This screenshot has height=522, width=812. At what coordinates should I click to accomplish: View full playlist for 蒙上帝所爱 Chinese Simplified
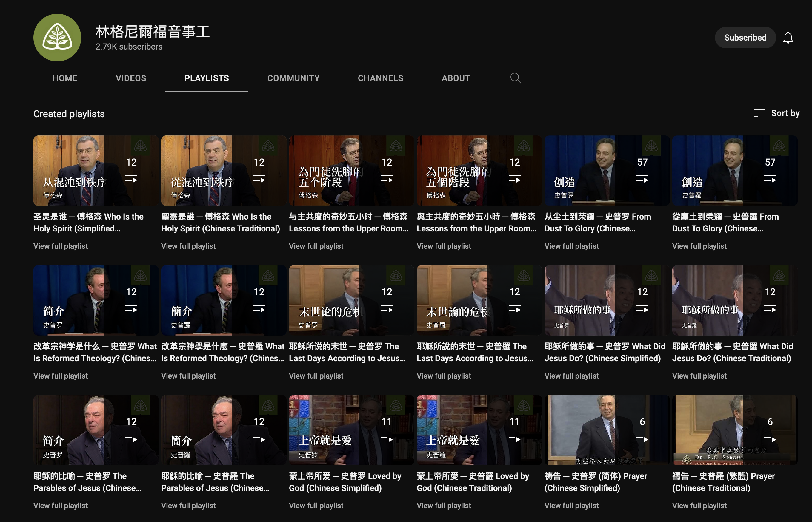pos(316,506)
